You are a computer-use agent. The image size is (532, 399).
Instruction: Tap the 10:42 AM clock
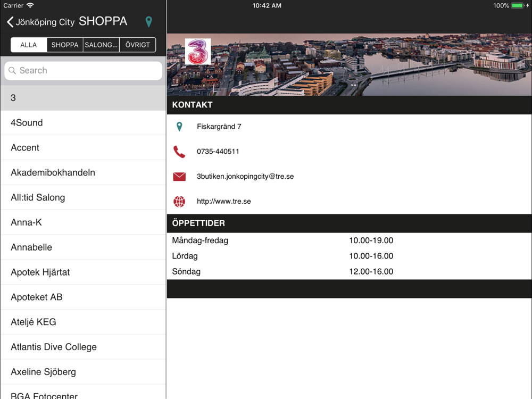tap(267, 5)
